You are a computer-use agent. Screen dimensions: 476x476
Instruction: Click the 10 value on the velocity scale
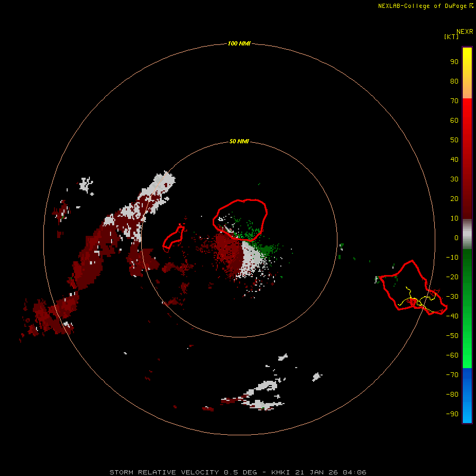pos(454,218)
